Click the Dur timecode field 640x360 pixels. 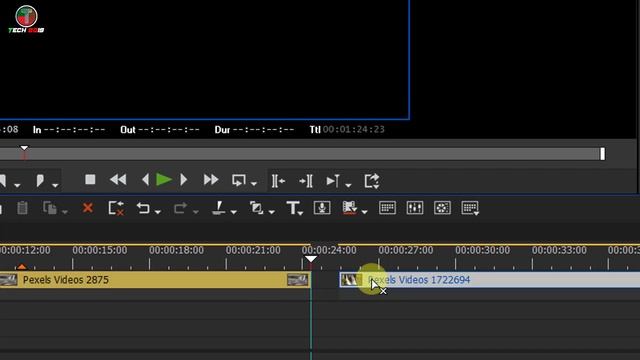coord(264,130)
